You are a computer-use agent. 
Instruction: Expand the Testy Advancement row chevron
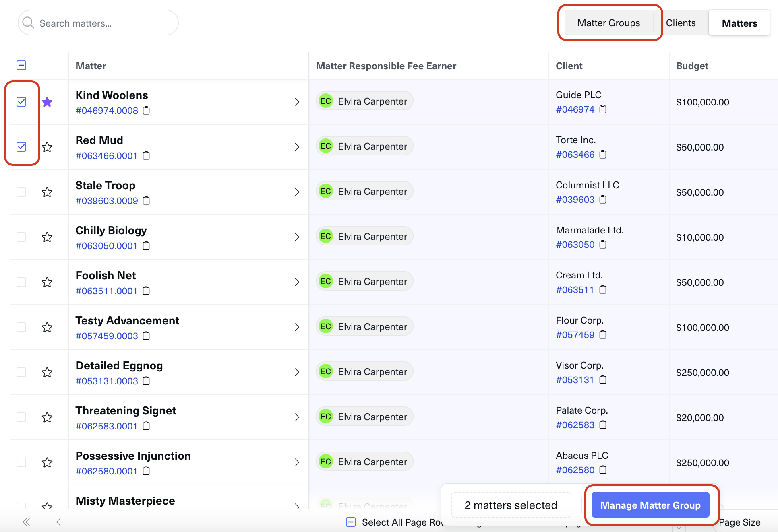tap(297, 327)
